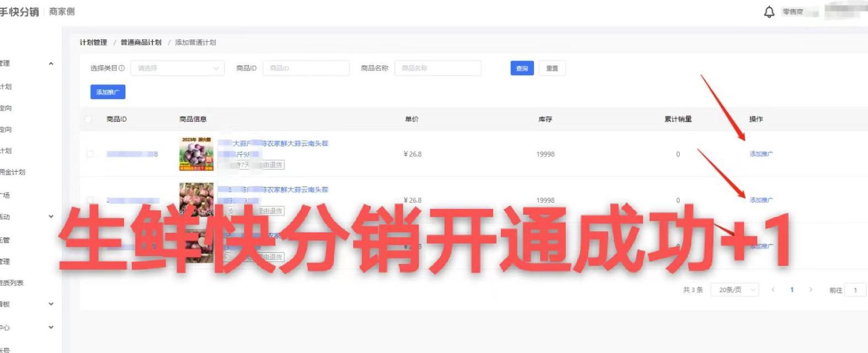Click the 累计销量 column header

point(678,119)
